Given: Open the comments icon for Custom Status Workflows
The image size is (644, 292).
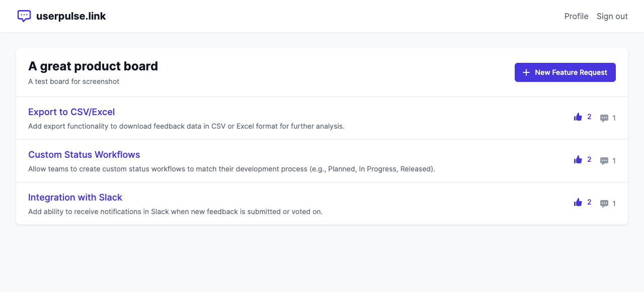Looking at the screenshot, I should tap(604, 161).
